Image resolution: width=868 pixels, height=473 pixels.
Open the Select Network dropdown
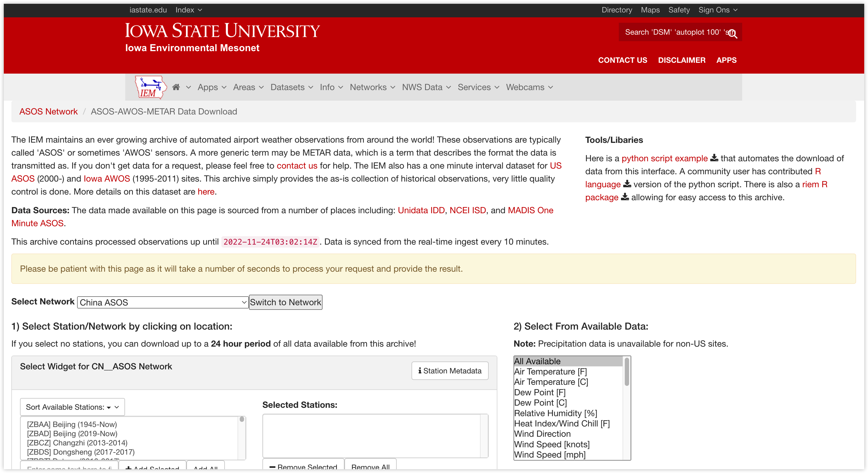[163, 302]
